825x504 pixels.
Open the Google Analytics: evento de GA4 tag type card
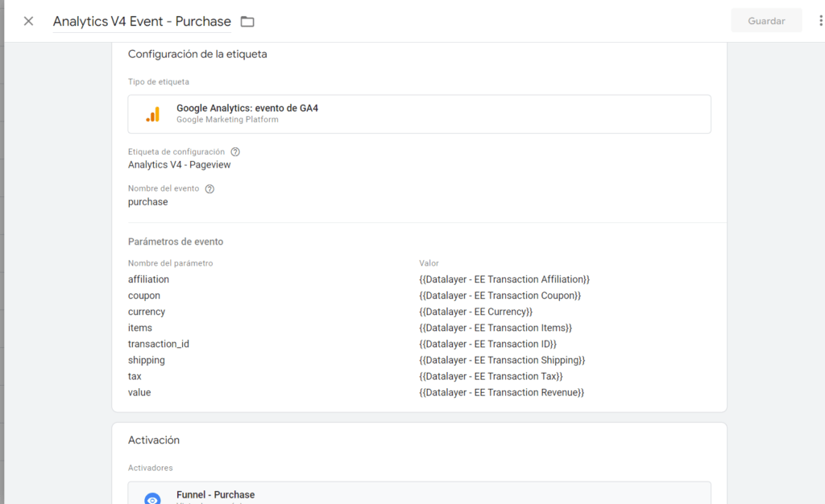[x=419, y=114]
